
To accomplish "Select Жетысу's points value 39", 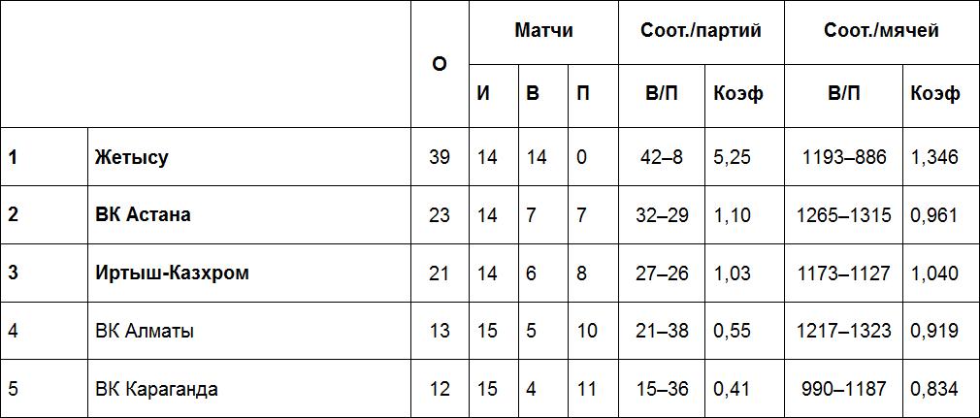I will (x=440, y=157).
